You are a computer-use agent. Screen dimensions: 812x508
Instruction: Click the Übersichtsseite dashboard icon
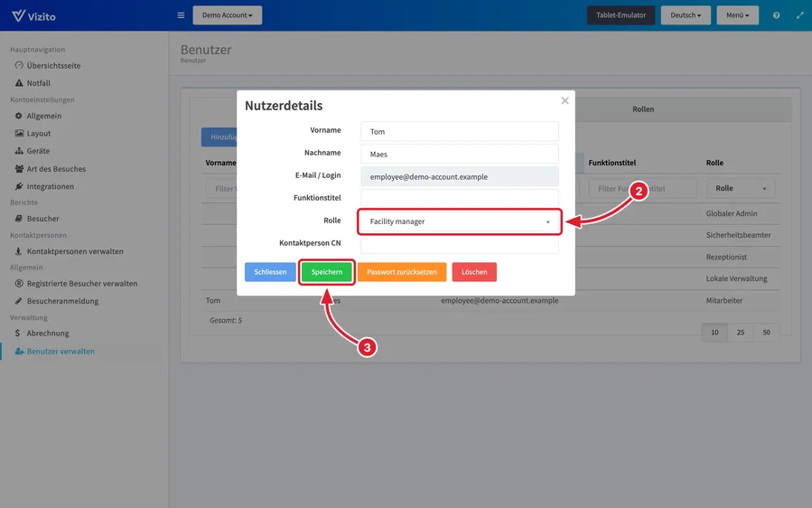19,65
